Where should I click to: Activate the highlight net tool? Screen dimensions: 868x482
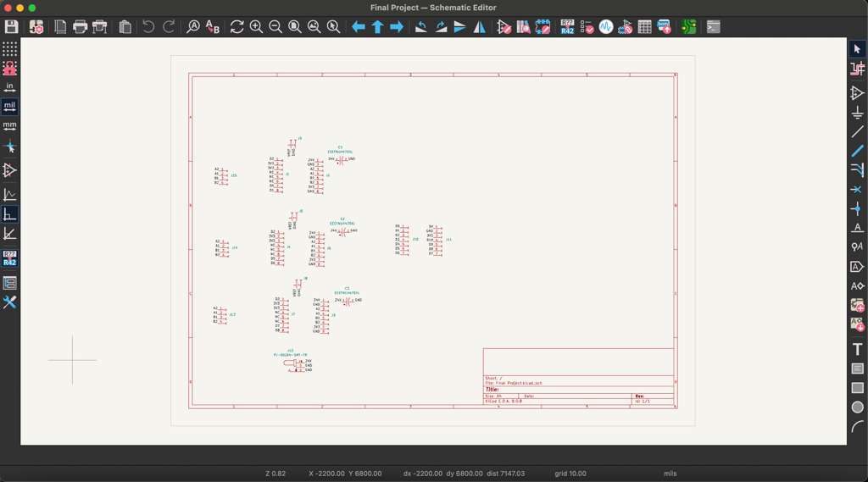click(857, 69)
